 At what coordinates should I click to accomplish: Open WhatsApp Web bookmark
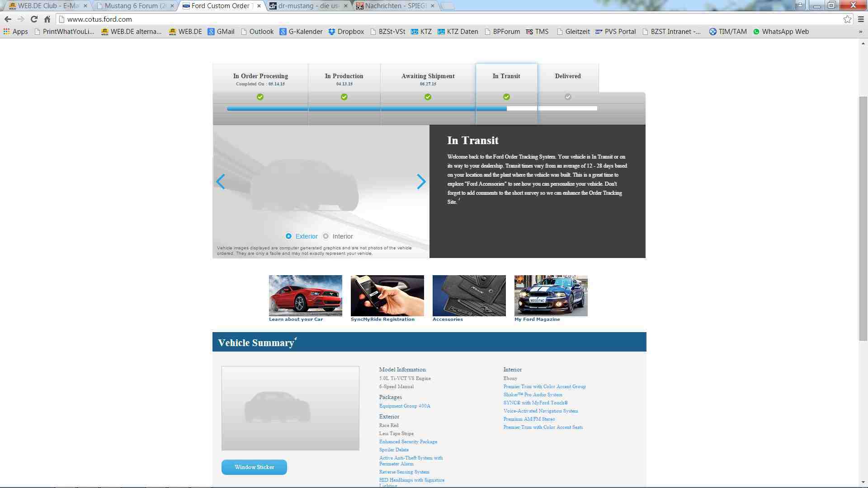781,32
